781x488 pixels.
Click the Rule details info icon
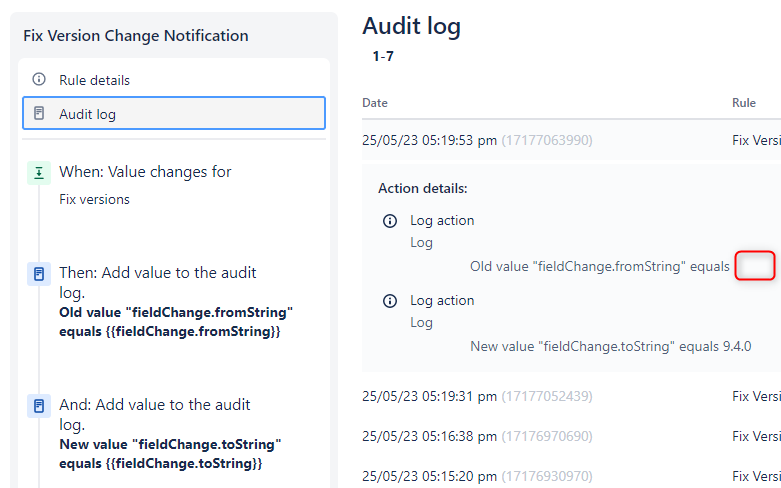click(x=39, y=79)
